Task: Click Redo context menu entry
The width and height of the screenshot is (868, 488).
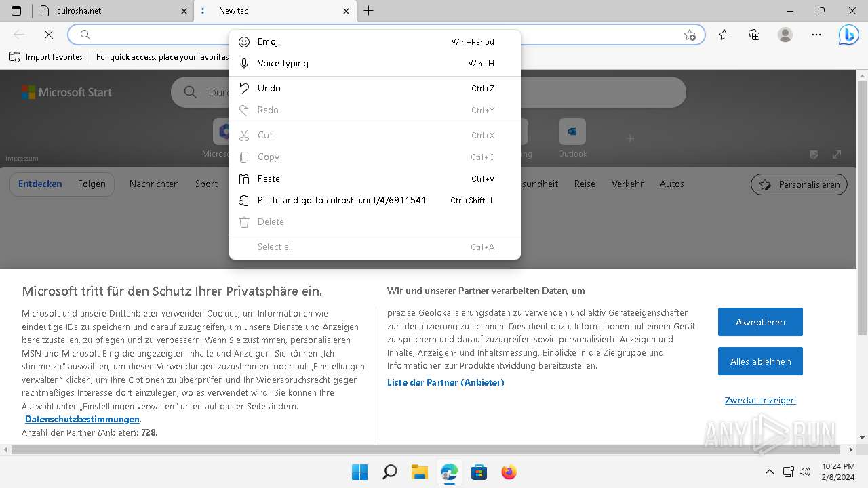Action: [x=375, y=110]
